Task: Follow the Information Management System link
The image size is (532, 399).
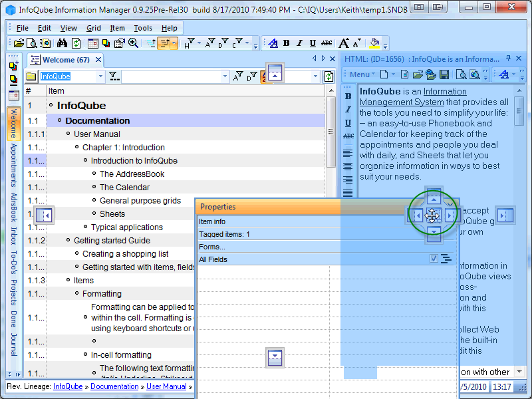Action: click(413, 96)
